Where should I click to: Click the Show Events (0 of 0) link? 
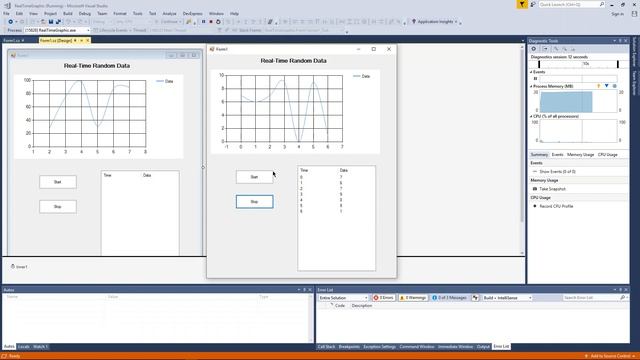(x=557, y=172)
